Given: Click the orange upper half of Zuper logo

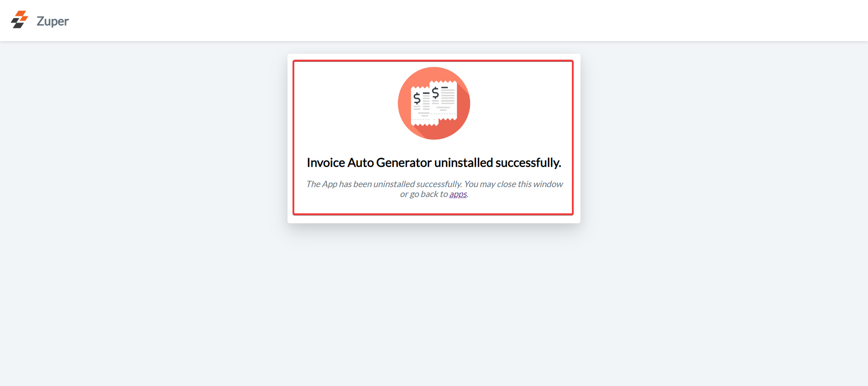Looking at the screenshot, I should point(21,15).
